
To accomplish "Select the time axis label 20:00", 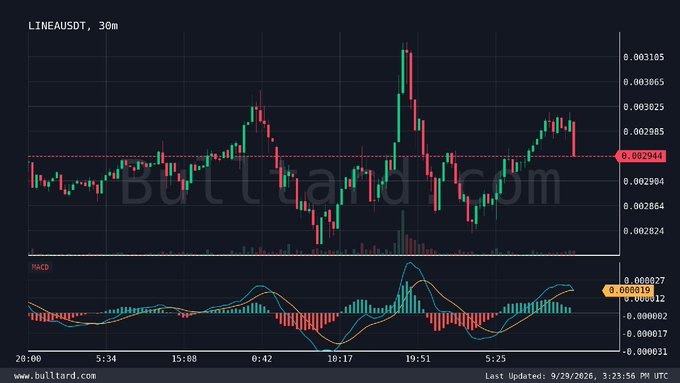I will pos(28,359).
